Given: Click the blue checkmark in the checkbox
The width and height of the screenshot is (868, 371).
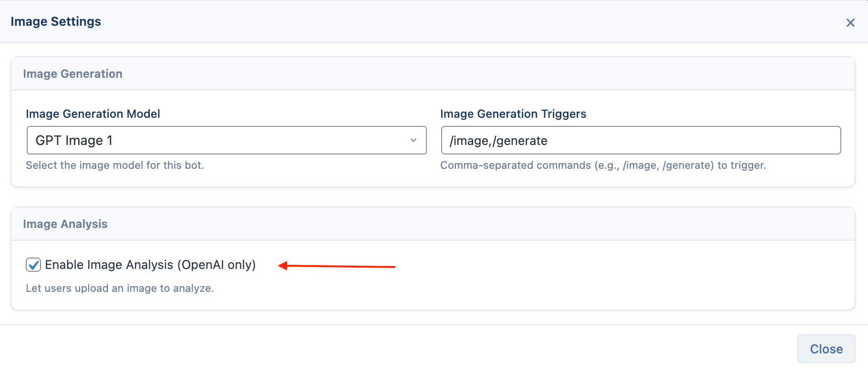Looking at the screenshot, I should [x=33, y=265].
